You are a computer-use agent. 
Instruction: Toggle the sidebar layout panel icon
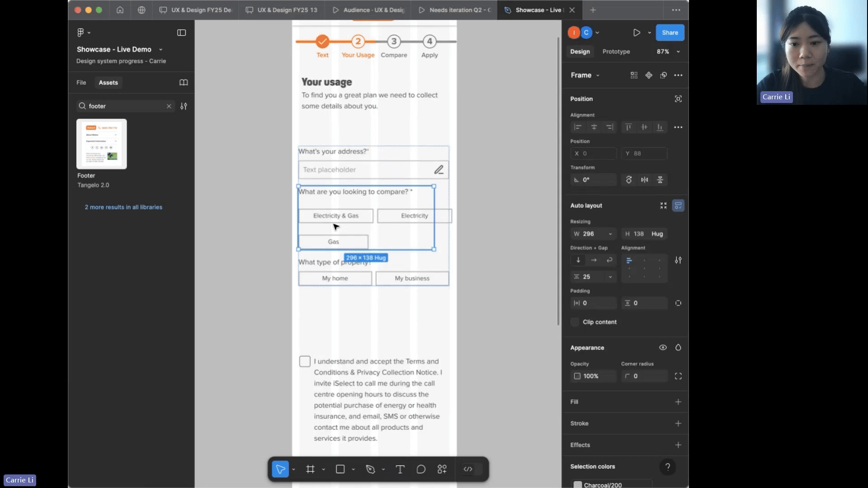181,33
